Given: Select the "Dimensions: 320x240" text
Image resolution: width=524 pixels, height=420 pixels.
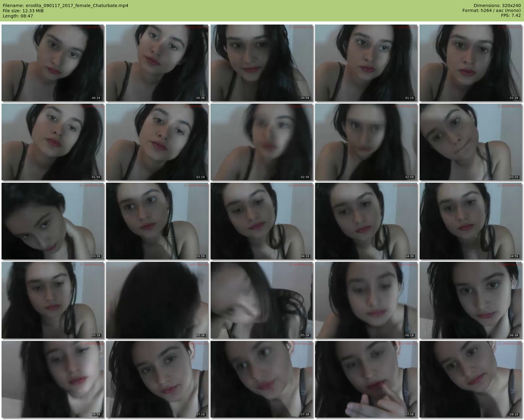Looking at the screenshot, I should coord(497,6).
